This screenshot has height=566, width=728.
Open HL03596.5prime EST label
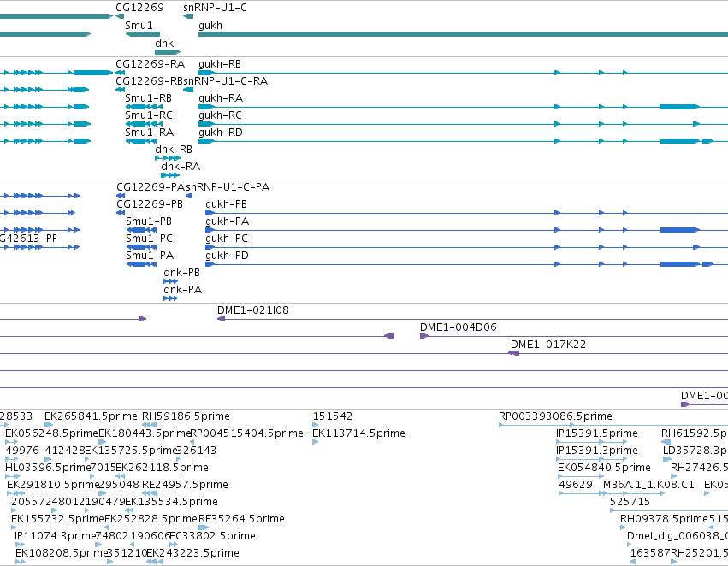tap(48, 468)
